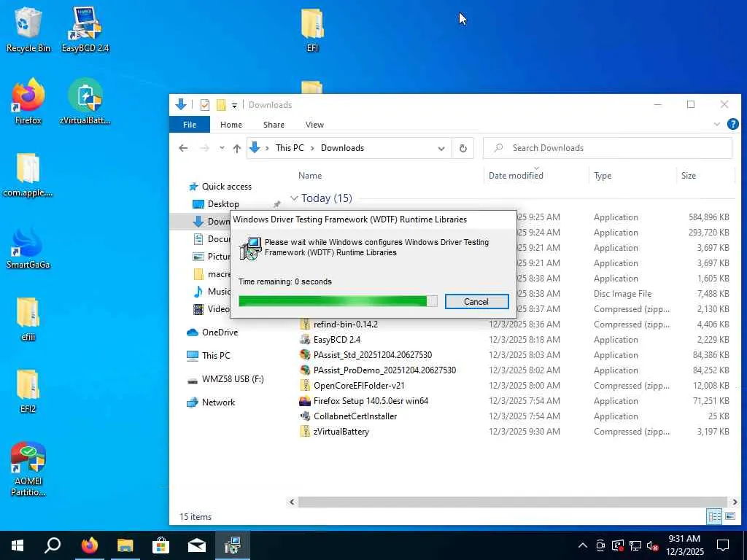Open Firefox from the taskbar
The width and height of the screenshot is (747, 560).
(89, 545)
